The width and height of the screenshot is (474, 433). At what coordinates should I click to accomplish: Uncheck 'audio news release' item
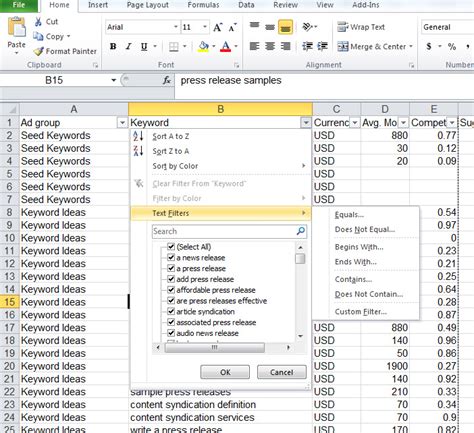(171, 333)
